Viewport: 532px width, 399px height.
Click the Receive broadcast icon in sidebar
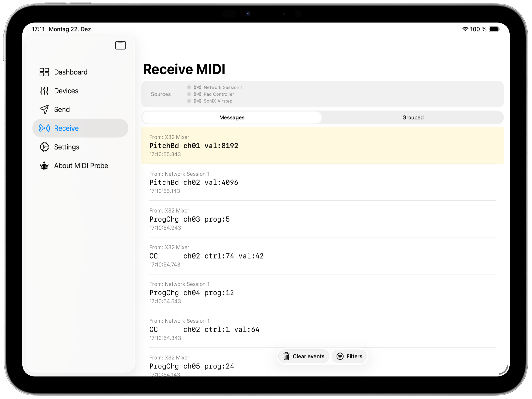point(44,128)
